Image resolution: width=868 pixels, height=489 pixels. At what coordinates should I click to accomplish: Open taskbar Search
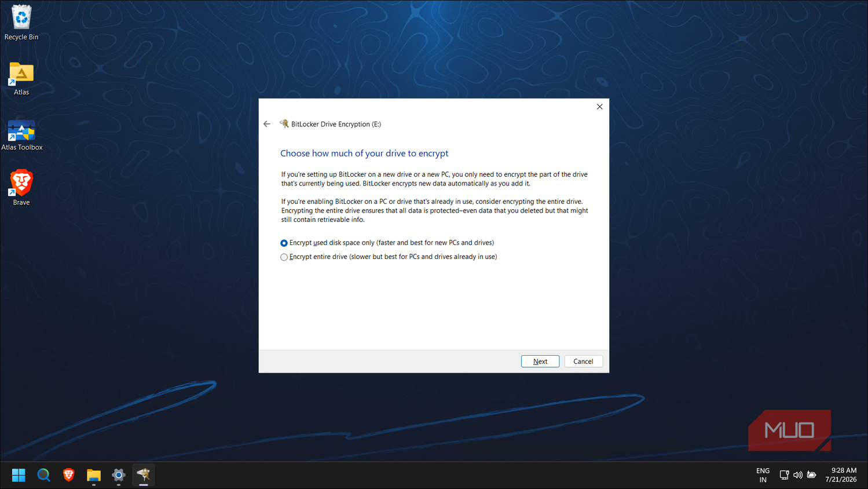click(x=43, y=475)
